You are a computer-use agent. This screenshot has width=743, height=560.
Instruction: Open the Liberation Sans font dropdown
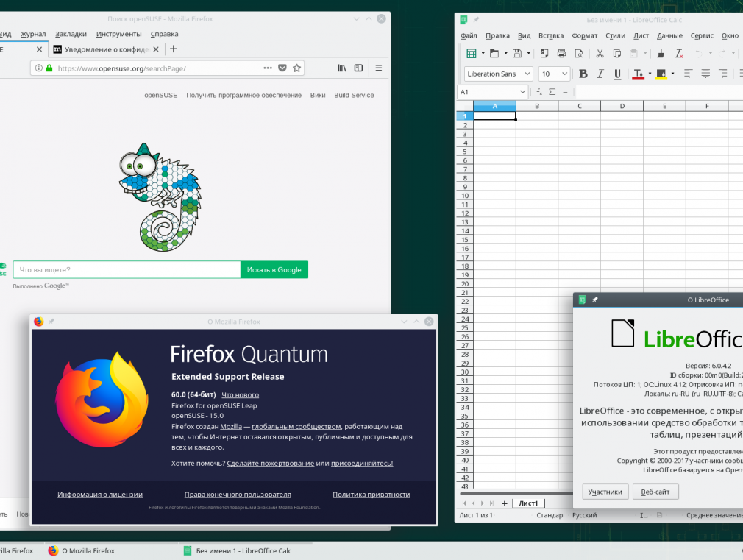(x=527, y=74)
